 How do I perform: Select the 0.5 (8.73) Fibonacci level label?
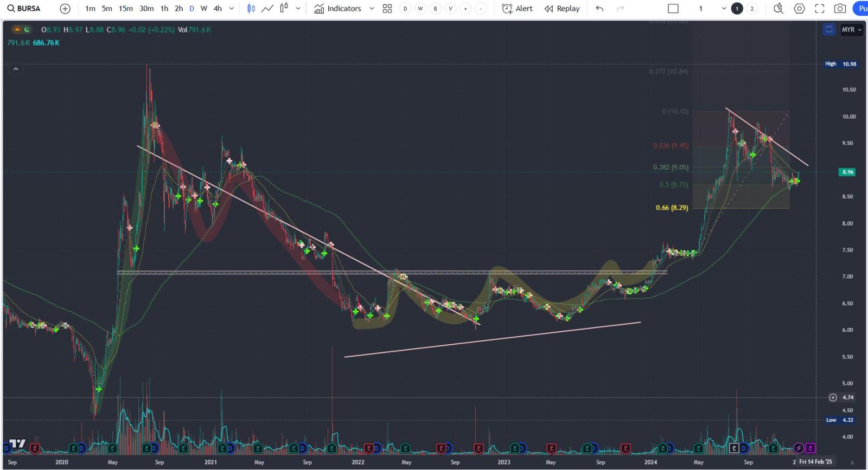point(674,185)
